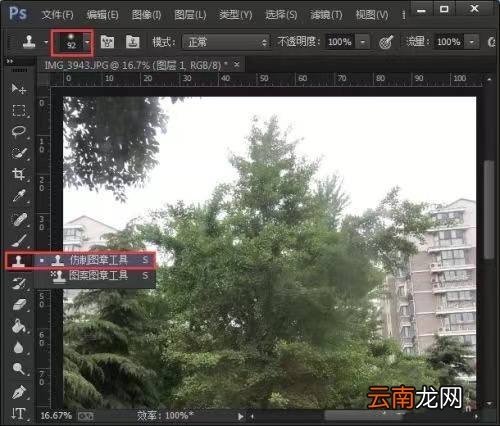Screen dimensions: 500x426
Task: Toggle pressure for opacity icon
Action: [386, 42]
